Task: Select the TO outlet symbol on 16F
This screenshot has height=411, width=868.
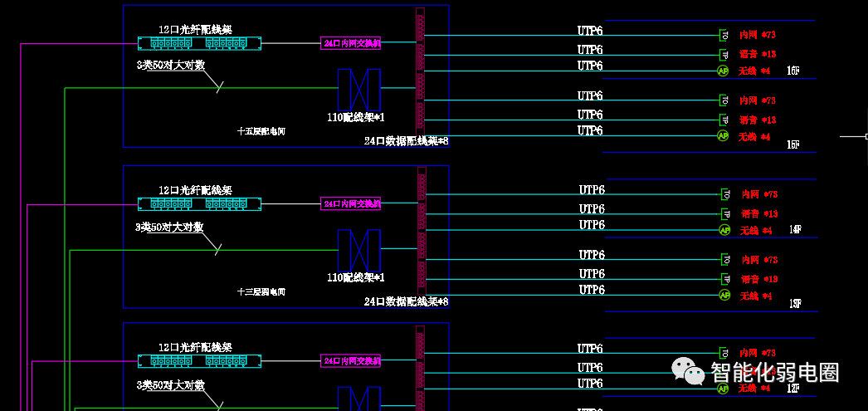Action: tap(724, 35)
